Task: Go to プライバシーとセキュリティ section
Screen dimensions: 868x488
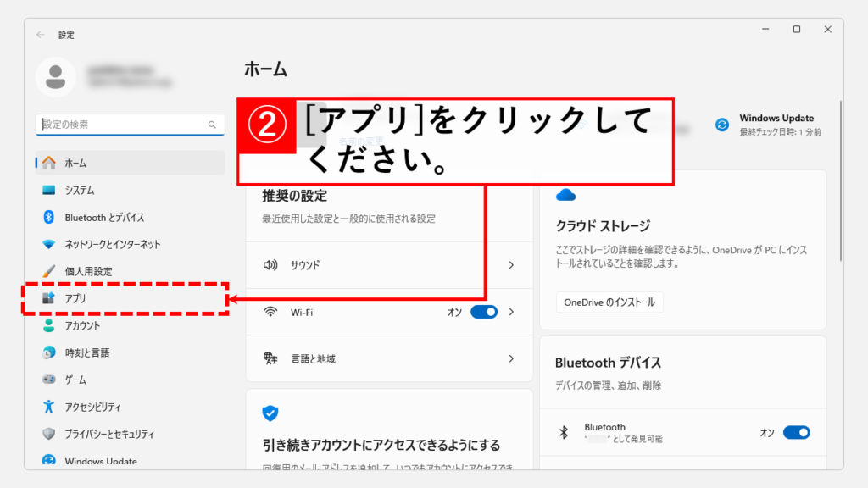Action: (x=109, y=435)
